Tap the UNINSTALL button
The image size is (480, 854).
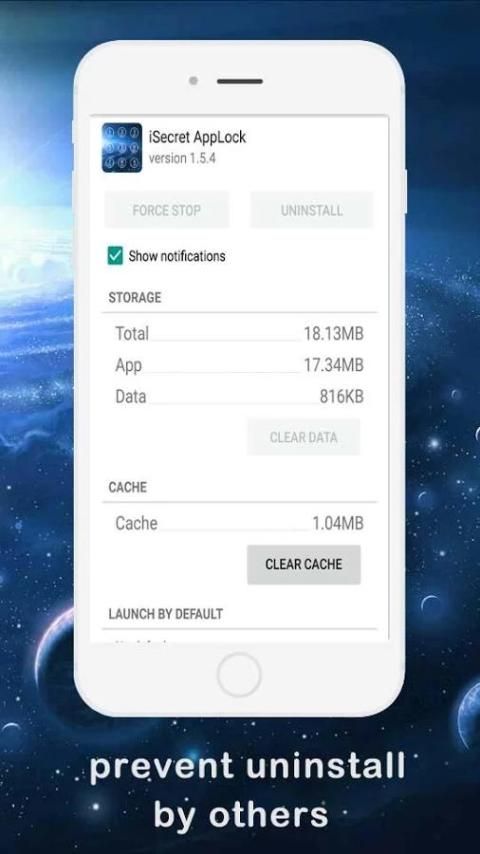312,210
